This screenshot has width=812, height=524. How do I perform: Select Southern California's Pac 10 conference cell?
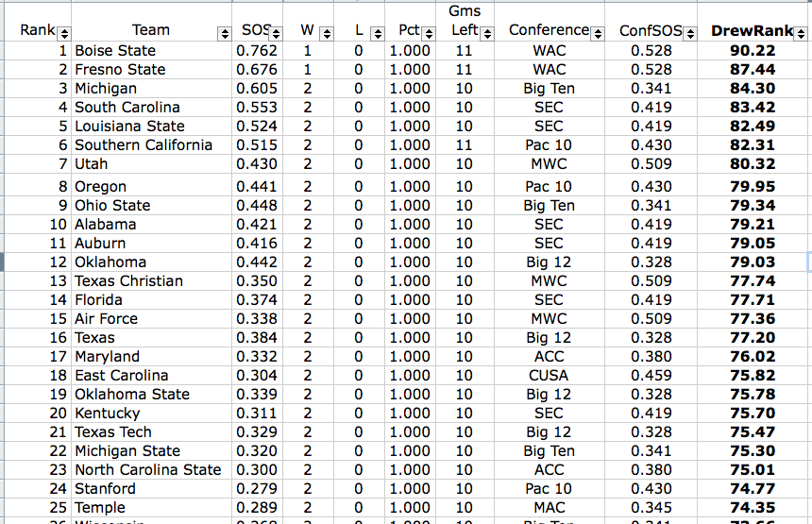pyautogui.click(x=549, y=145)
